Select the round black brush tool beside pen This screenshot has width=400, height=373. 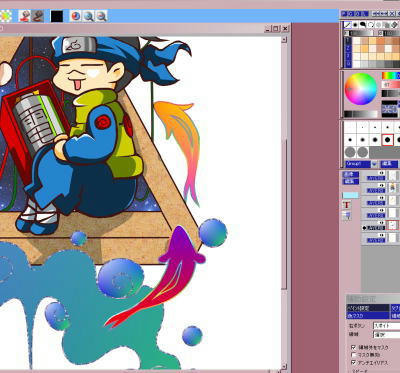click(x=355, y=25)
